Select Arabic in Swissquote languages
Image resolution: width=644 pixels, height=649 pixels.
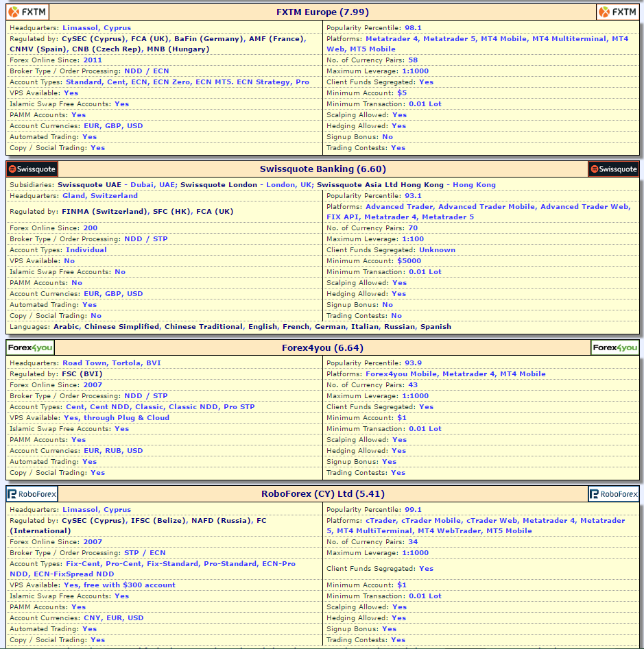coord(66,327)
